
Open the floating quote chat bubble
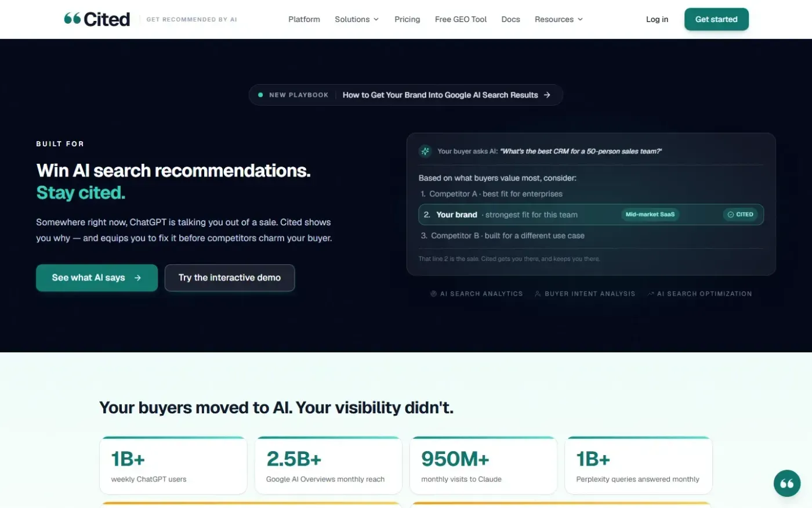(787, 483)
